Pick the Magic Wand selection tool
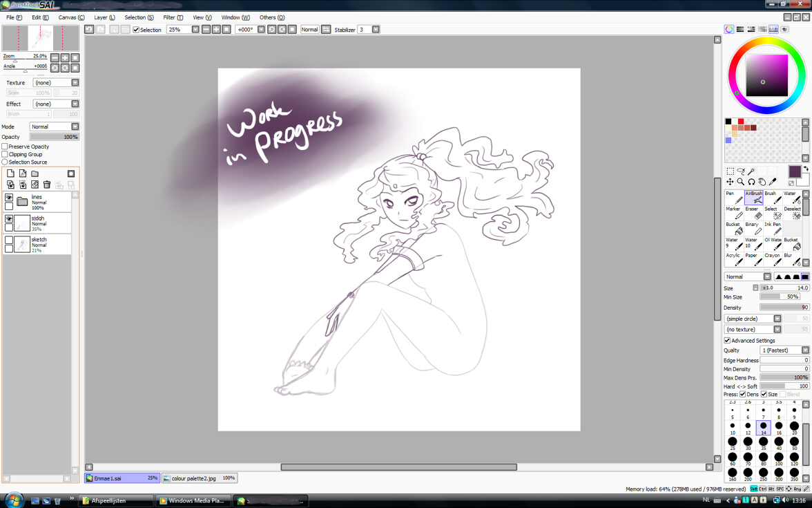 (751, 171)
